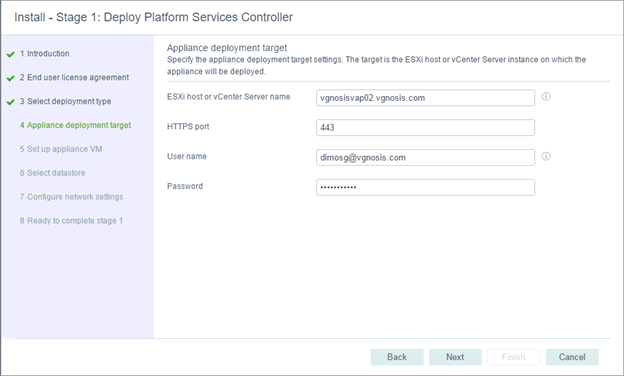
Task: Click into the HTTPS port field
Action: [425, 128]
